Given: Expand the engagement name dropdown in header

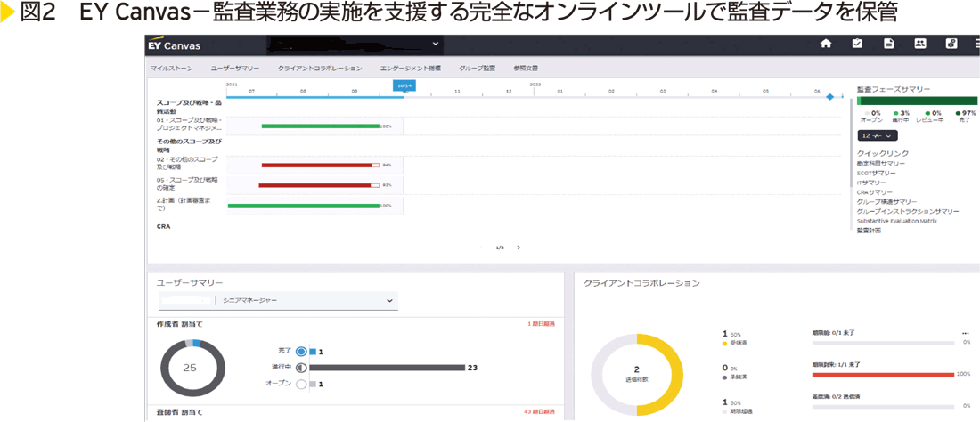Looking at the screenshot, I should [436, 43].
